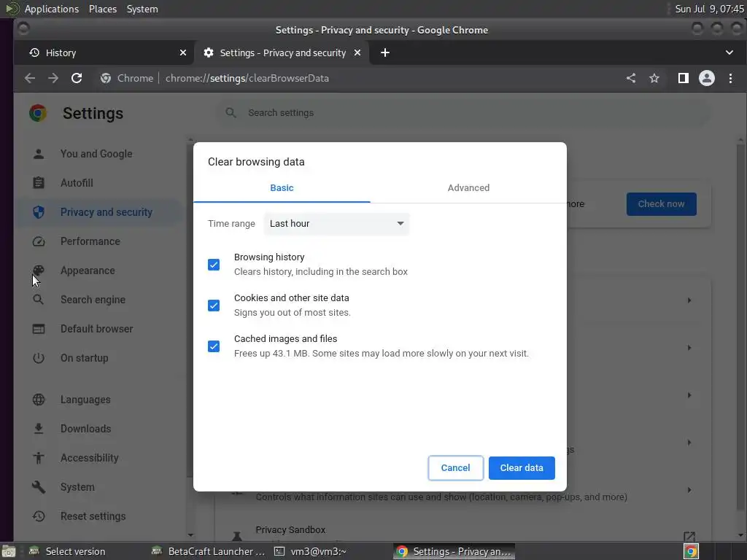This screenshot has height=560, width=747.
Task: Bookmark this page with the star icon
Action: [x=654, y=78]
